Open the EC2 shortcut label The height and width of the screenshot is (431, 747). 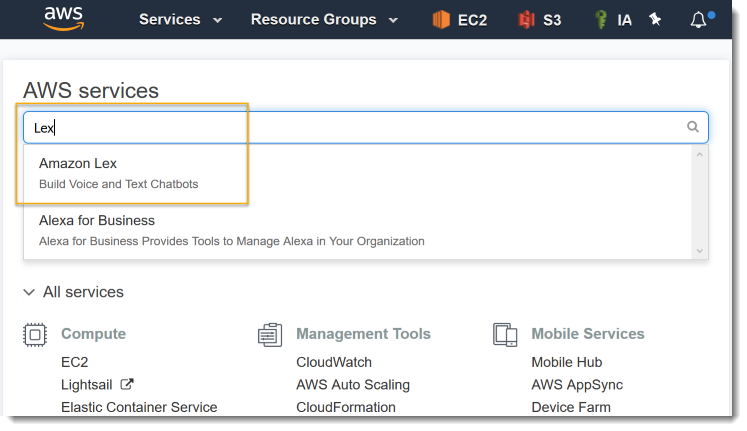(x=472, y=20)
